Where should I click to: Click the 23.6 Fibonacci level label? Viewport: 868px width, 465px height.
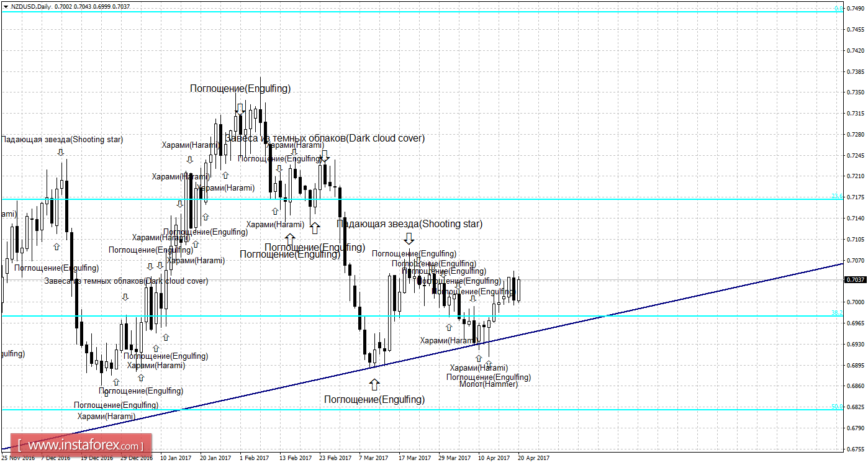pyautogui.click(x=837, y=196)
